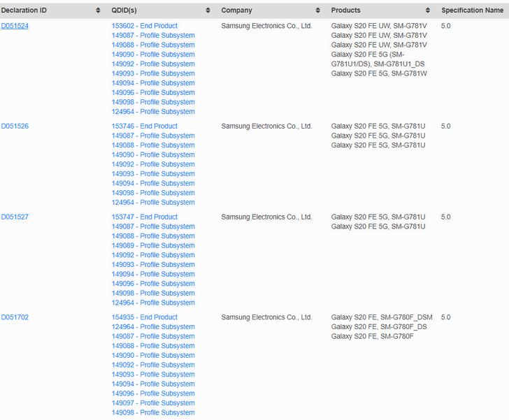Select the product ending in SM-G781U1_DS

pos(378,59)
